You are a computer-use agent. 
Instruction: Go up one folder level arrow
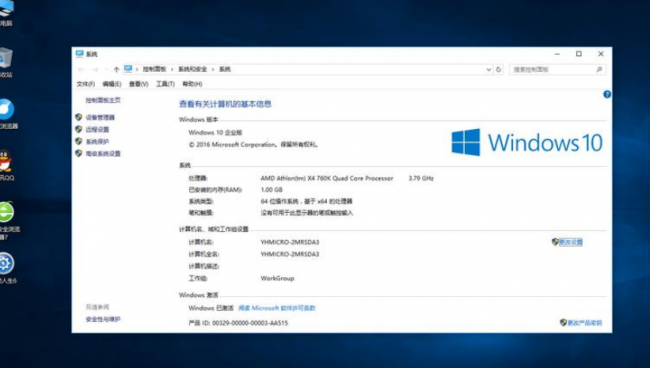pyautogui.click(x=116, y=70)
